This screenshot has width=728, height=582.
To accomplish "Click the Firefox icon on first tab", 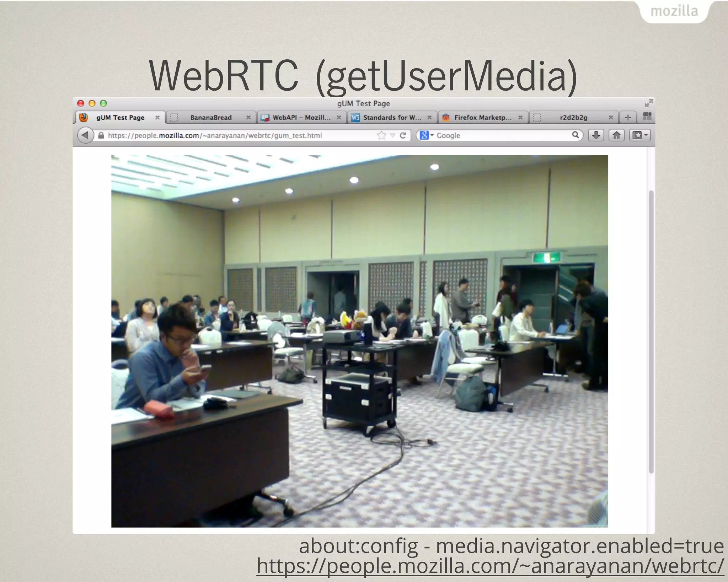I will tap(84, 117).
